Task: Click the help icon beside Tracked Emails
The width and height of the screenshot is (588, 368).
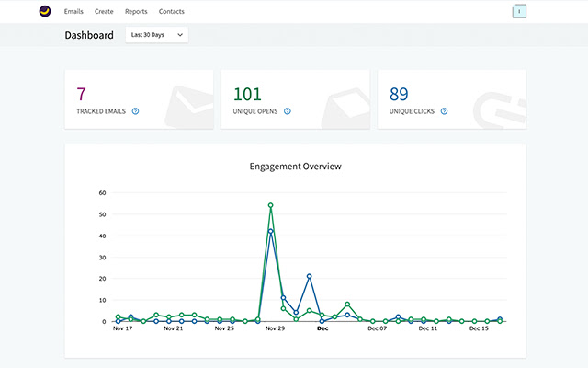Action: tap(135, 111)
